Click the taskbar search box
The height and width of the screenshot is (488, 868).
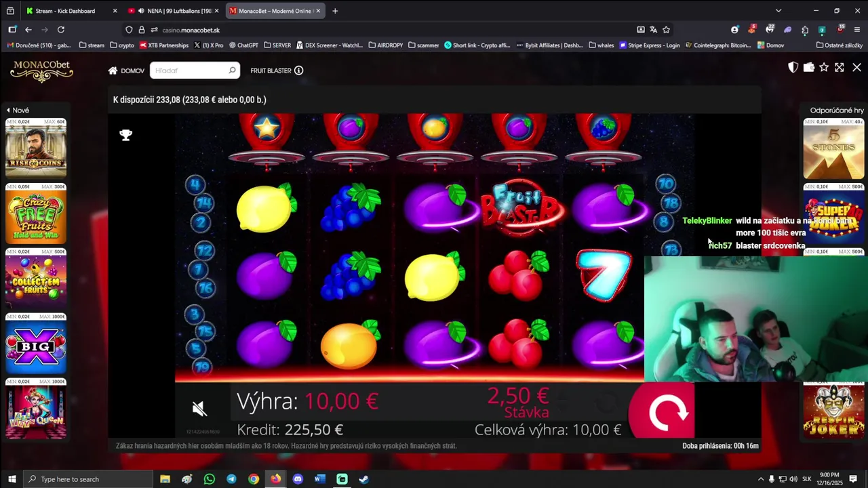pos(87,479)
